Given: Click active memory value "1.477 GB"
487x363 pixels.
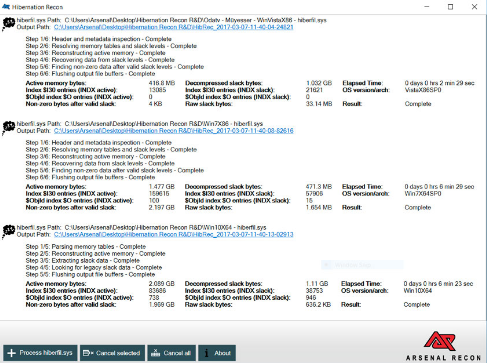Looking at the screenshot, I should 162,187.
